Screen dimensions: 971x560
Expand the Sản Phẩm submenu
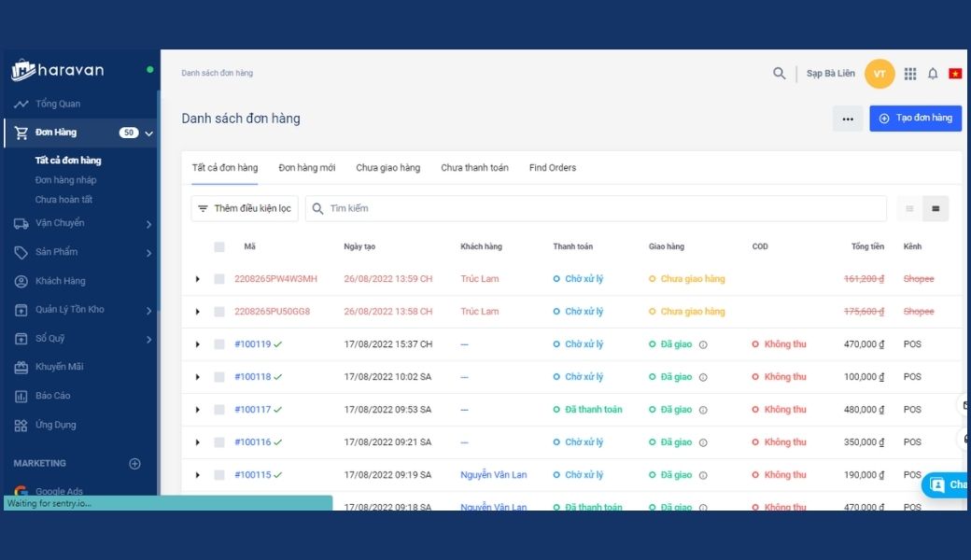(x=148, y=253)
